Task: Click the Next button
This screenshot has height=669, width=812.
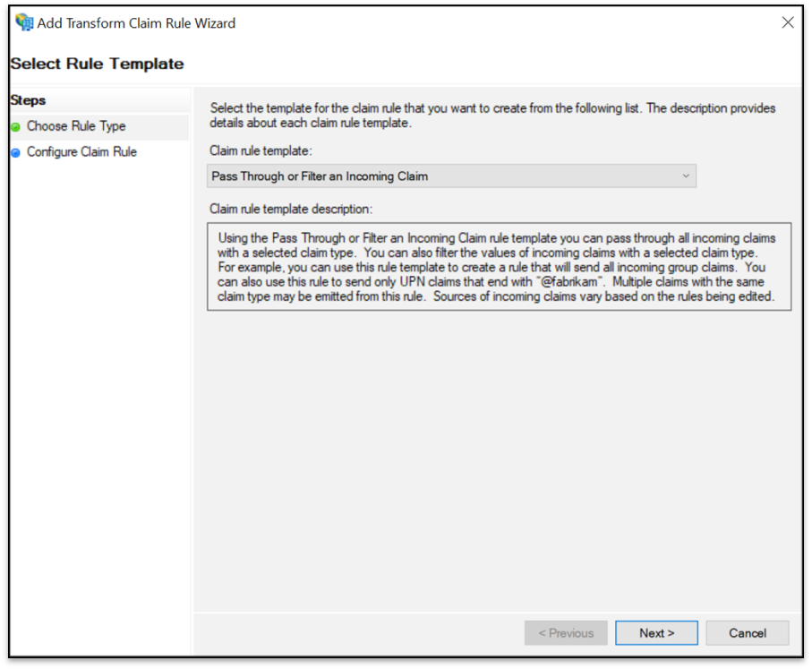Action: (656, 632)
